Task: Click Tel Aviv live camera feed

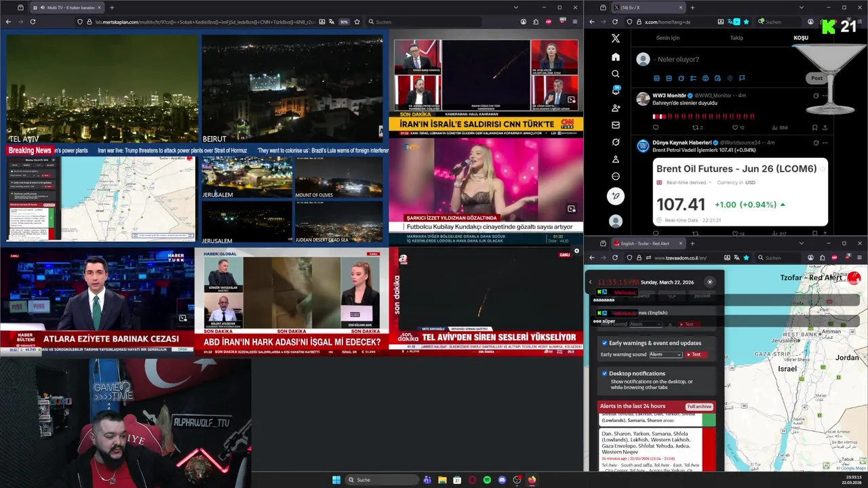Action: pyautogui.click(x=102, y=89)
